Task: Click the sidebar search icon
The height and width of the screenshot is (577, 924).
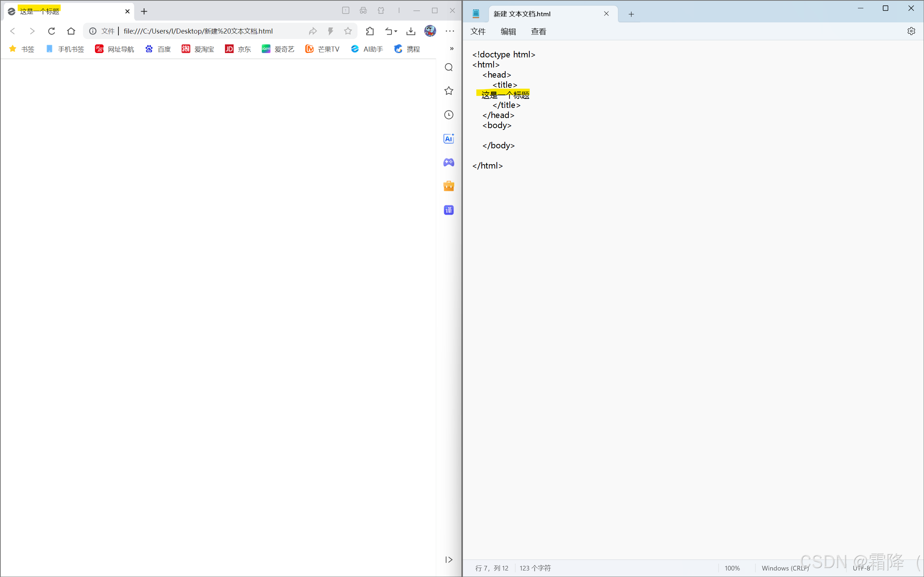Action: 448,67
